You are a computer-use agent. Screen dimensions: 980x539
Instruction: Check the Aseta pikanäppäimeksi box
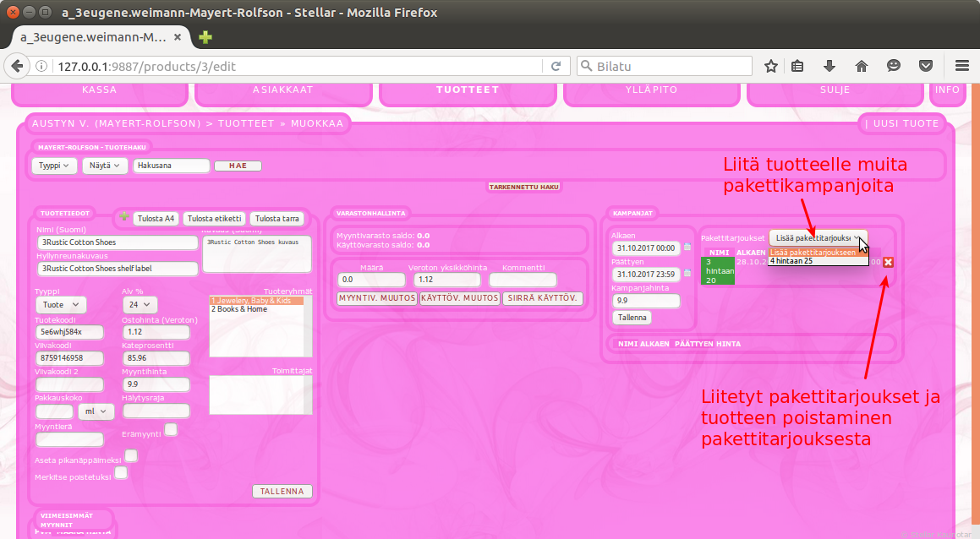pyautogui.click(x=131, y=456)
